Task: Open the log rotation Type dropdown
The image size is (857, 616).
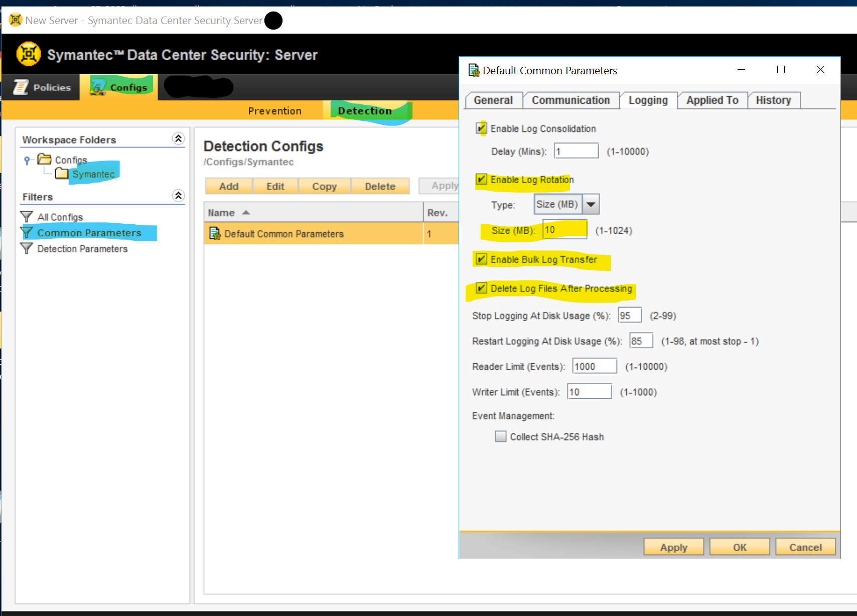Action: tap(591, 204)
